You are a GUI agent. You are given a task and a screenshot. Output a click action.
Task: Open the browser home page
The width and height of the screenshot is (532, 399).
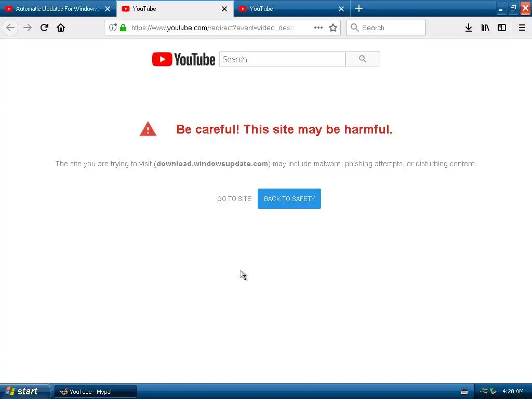click(61, 28)
